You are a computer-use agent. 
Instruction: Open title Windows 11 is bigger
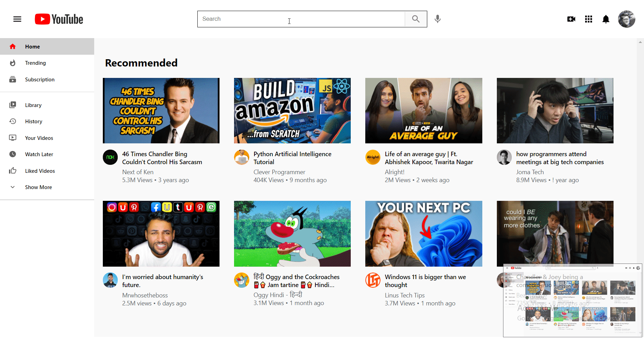tap(425, 281)
